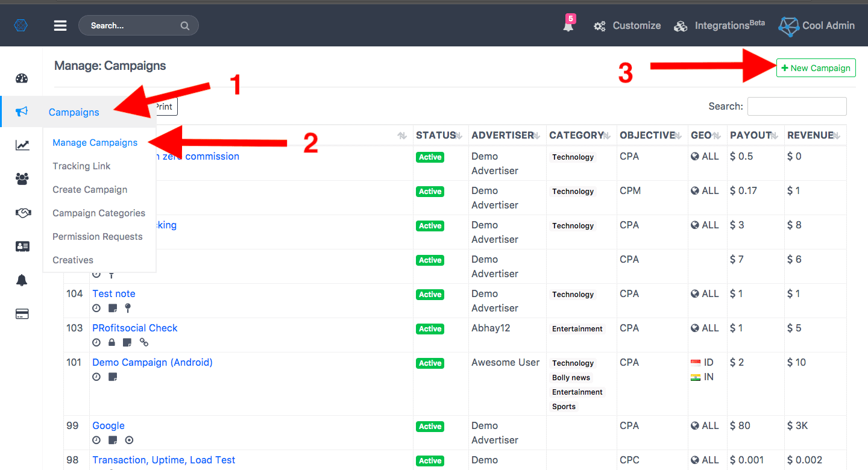Open the Demo Campaign (Android) link
The width and height of the screenshot is (868, 470).
pos(152,363)
